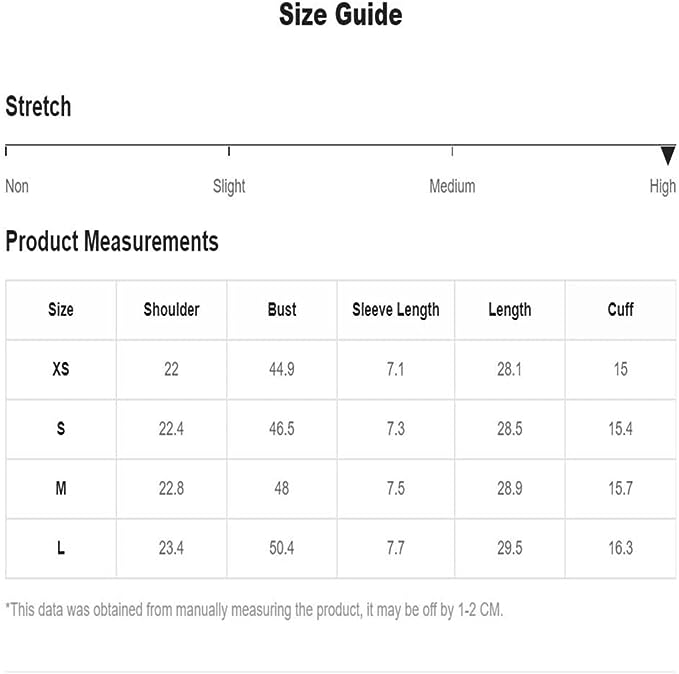Click the M cuff value 15.7
Viewport: 679px width, 674px height.
[x=620, y=489]
